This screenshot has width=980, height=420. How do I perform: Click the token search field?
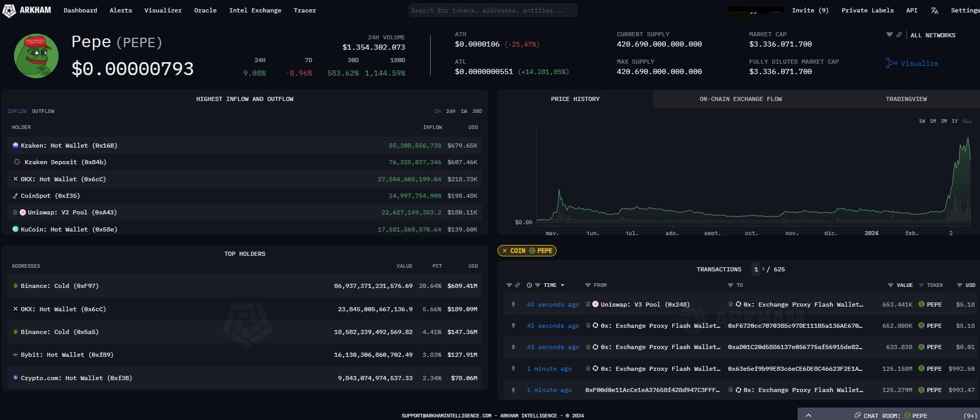[x=493, y=10]
